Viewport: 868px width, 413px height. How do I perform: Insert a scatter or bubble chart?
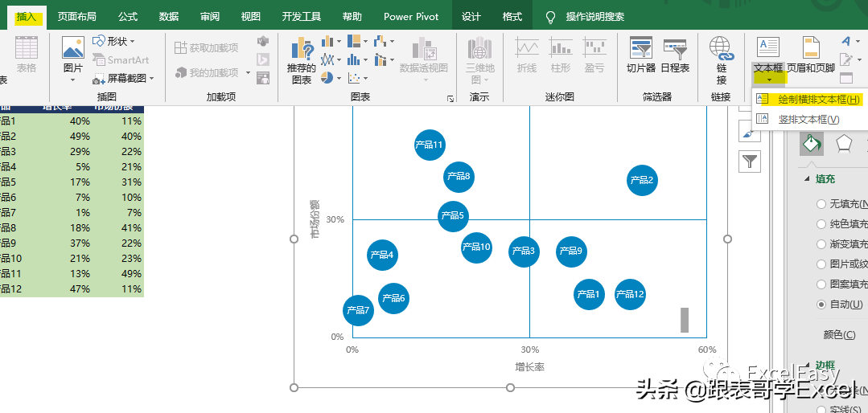pos(358,78)
